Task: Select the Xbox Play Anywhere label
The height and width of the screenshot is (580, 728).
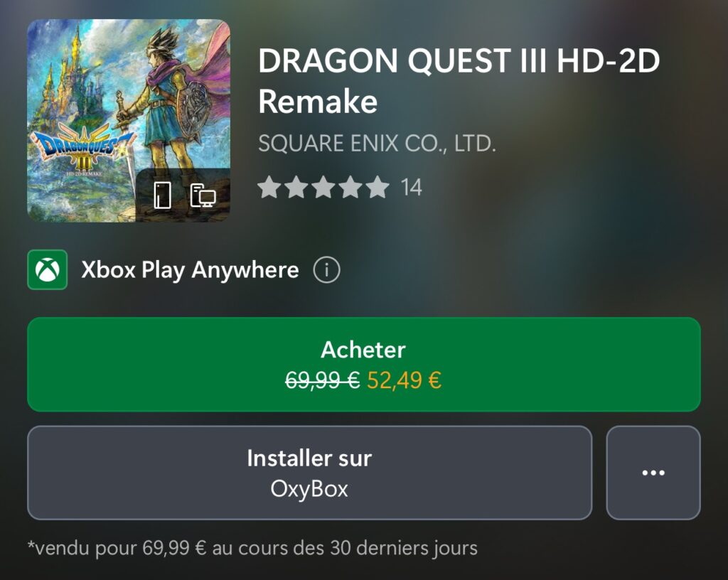Action: 190,270
